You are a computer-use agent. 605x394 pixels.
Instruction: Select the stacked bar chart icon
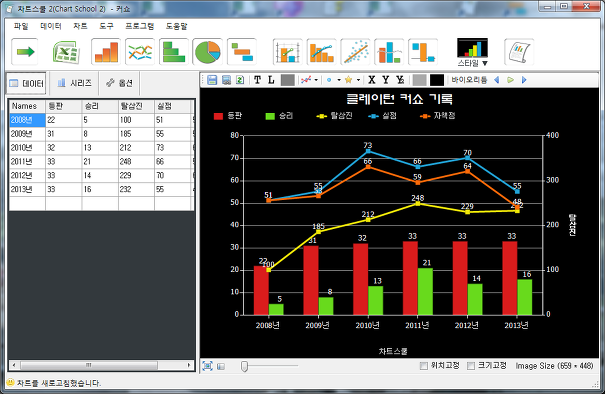(x=389, y=52)
